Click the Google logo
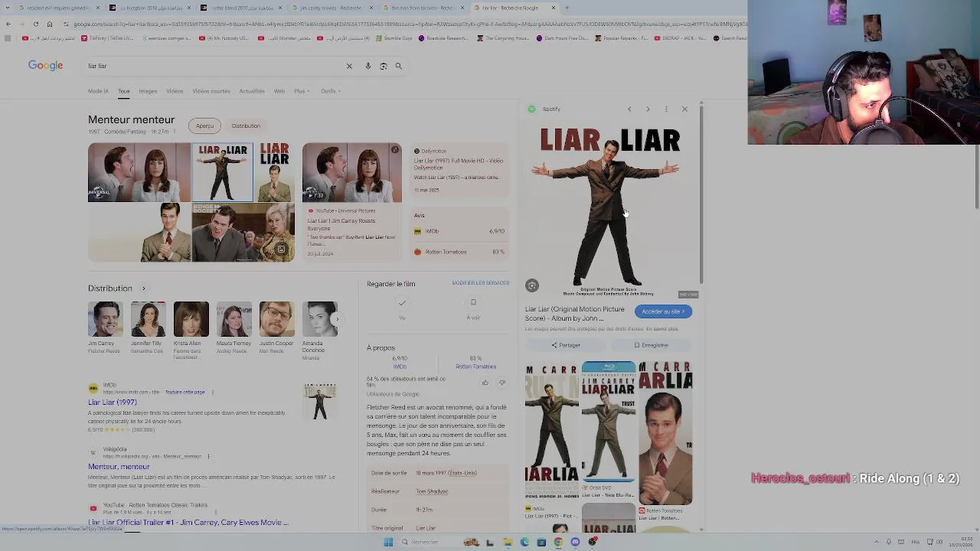980x551 pixels. click(45, 66)
